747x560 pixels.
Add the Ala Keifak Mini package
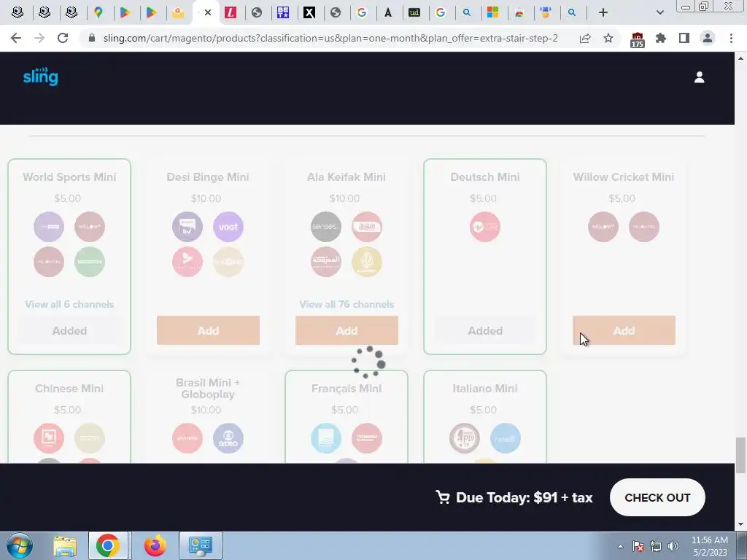[x=347, y=330]
